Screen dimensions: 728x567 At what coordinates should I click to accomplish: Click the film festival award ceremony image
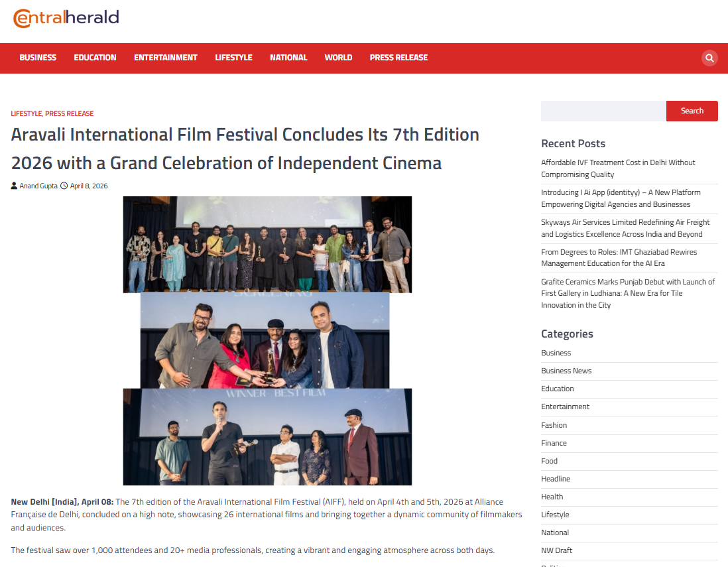[267, 340]
